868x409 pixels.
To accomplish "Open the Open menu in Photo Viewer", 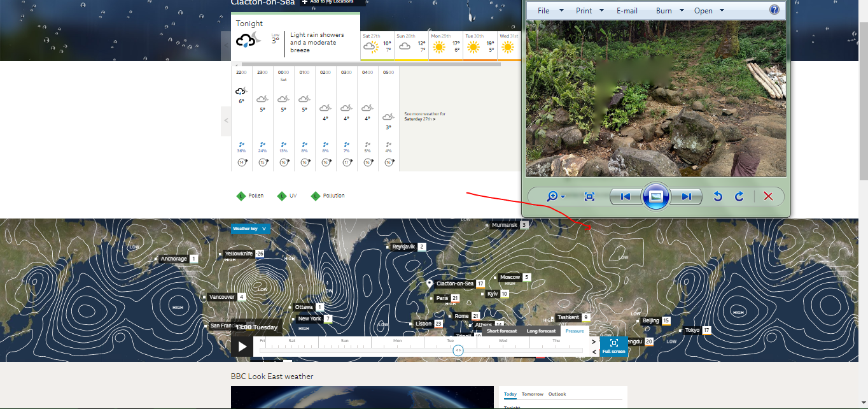I will pos(709,10).
